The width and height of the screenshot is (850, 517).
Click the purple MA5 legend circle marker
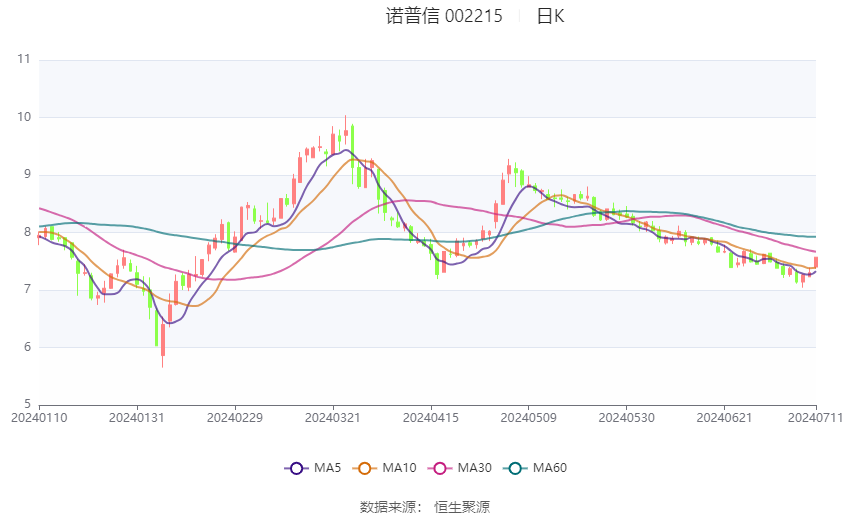(x=295, y=468)
